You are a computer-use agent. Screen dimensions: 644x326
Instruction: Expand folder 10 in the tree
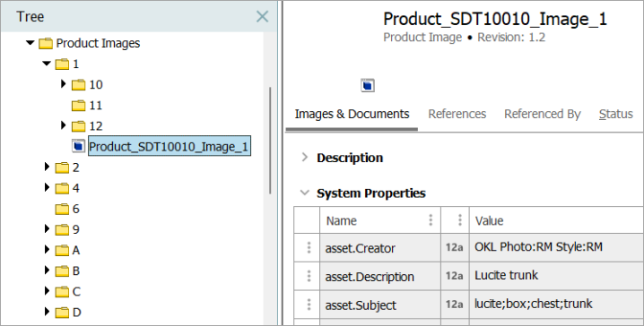click(64, 83)
